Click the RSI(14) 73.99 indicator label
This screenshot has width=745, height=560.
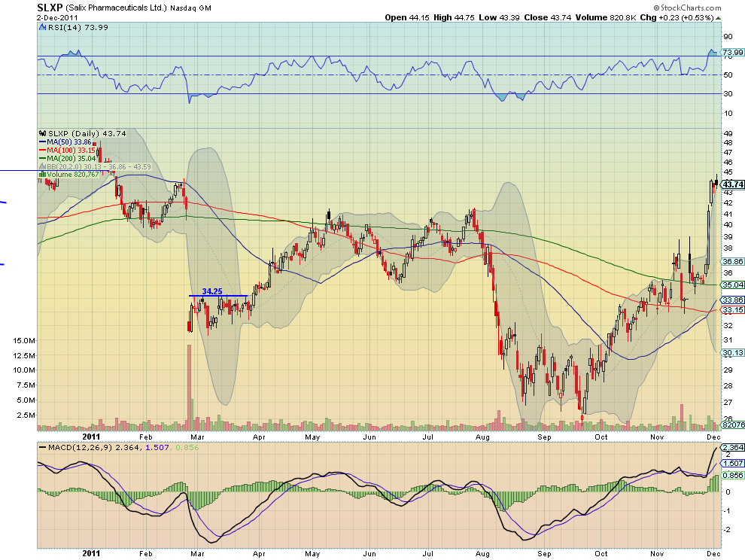point(78,28)
